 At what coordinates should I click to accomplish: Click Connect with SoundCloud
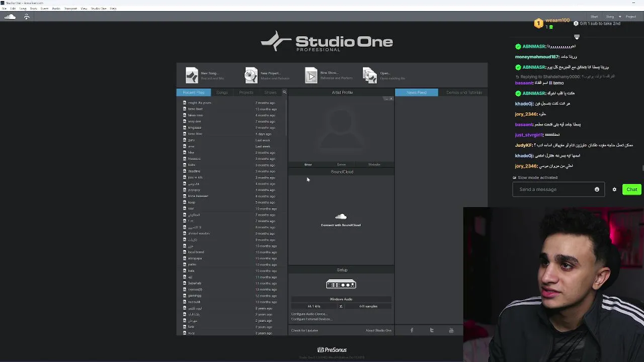coord(341,225)
